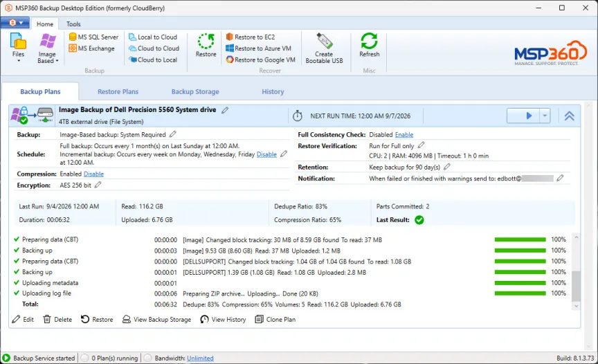Open View Backup Storage
The width and height of the screenshot is (598, 364).
point(156,320)
